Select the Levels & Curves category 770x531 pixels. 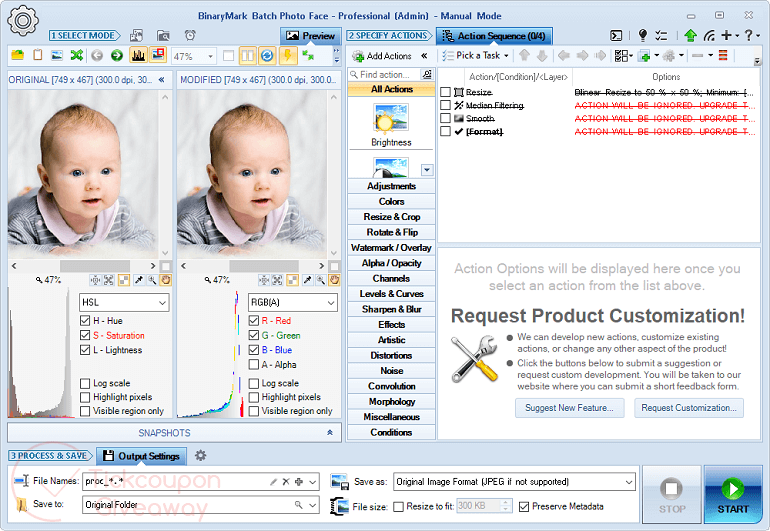[x=391, y=294]
